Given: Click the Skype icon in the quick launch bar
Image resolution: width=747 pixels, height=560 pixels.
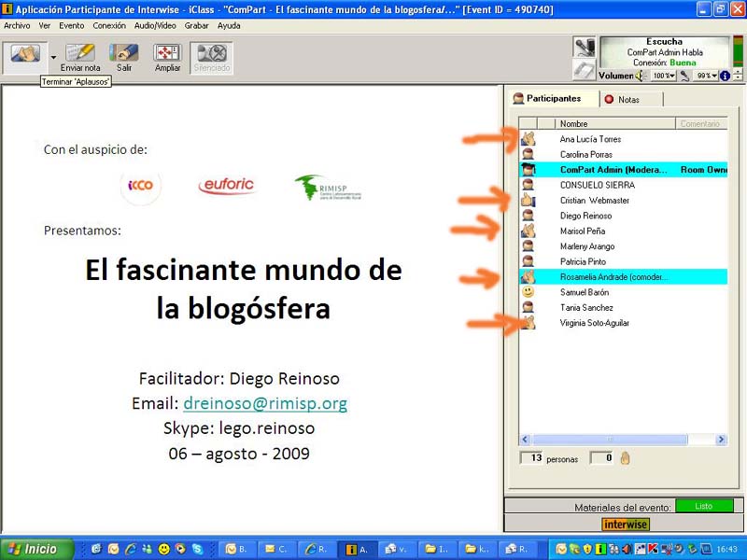Looking at the screenshot, I should click(197, 549).
